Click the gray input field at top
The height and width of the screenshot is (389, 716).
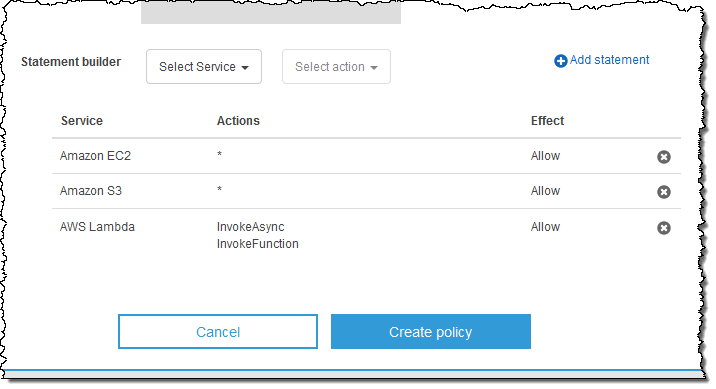(x=271, y=14)
